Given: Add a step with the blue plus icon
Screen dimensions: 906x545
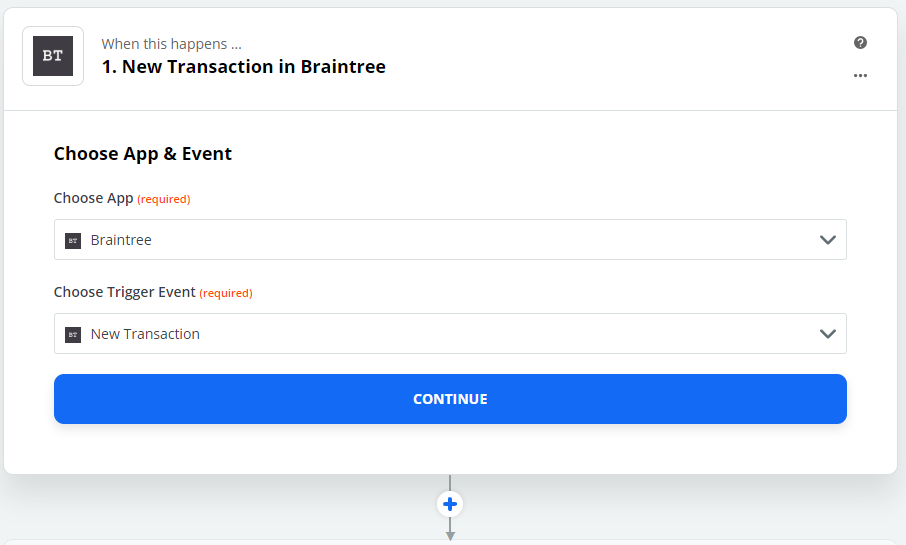Looking at the screenshot, I should coord(450,504).
